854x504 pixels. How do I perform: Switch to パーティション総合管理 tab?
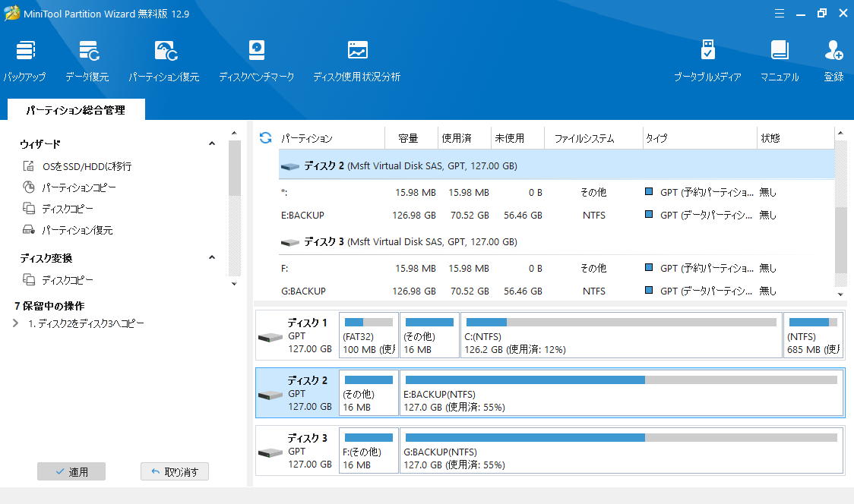[x=76, y=110]
